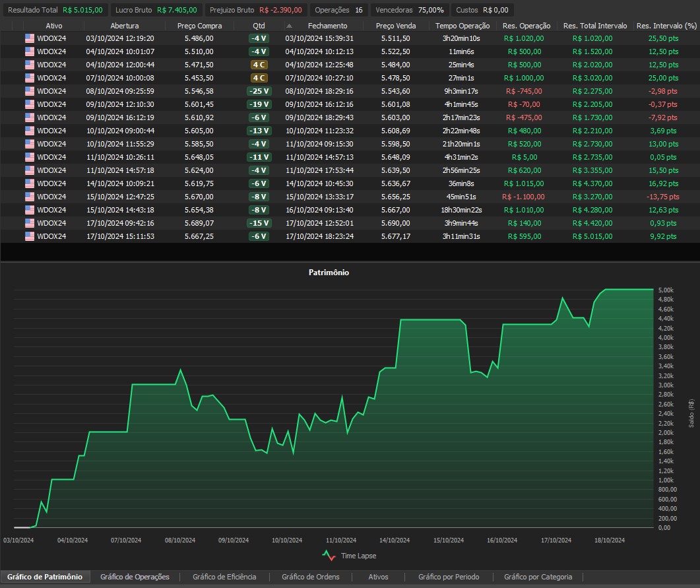700x588 pixels.
Task: Click the Patrimônio chart title
Action: (x=329, y=273)
